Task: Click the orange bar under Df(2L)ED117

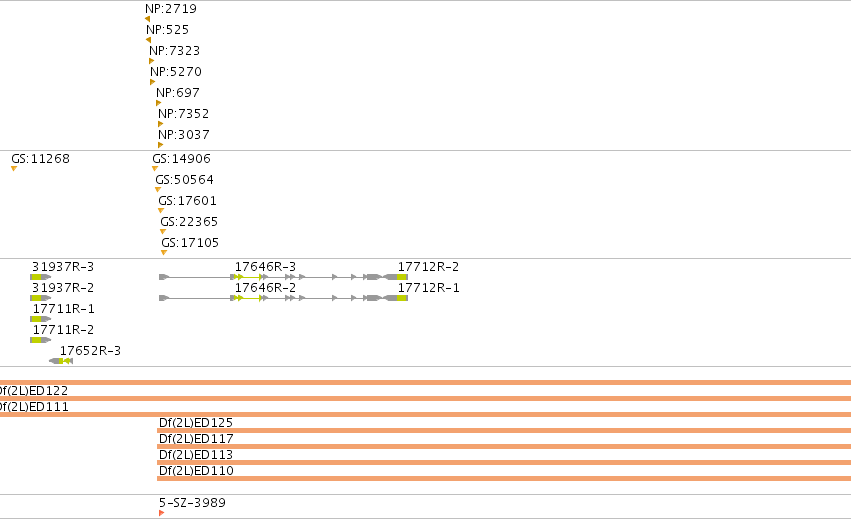Action: [504, 446]
